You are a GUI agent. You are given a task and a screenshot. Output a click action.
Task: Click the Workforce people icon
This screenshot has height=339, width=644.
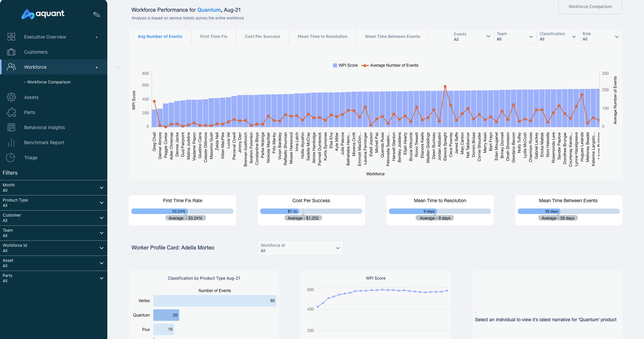pos(11,67)
